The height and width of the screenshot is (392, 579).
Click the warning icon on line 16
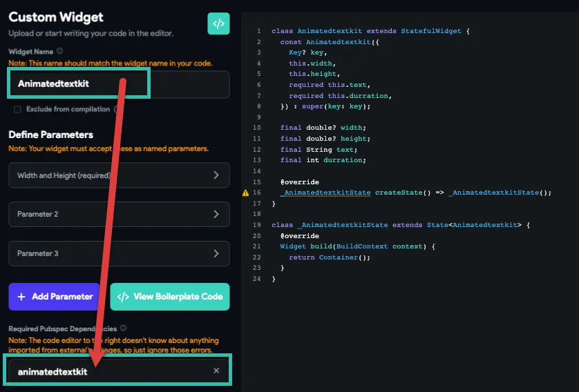(x=245, y=193)
